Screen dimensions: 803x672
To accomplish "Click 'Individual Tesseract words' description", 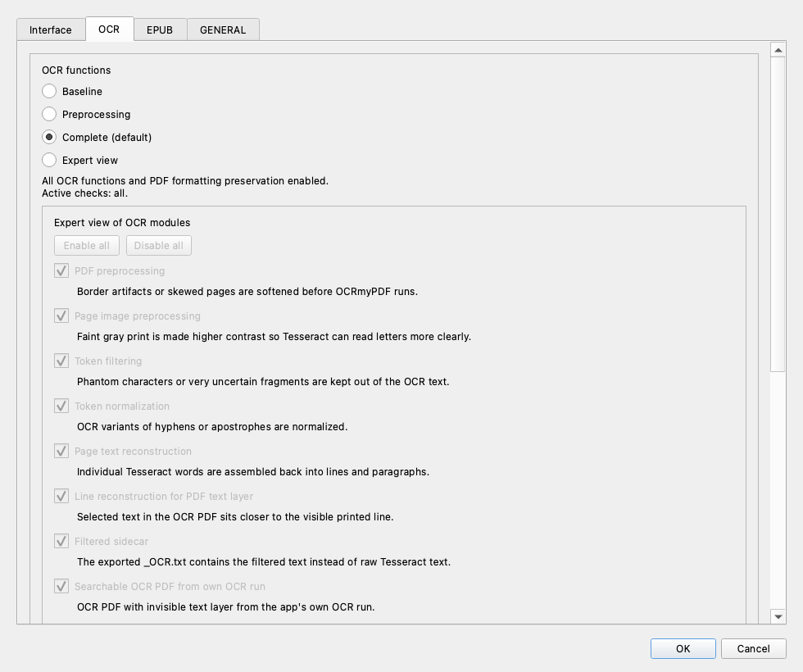I will tap(253, 472).
